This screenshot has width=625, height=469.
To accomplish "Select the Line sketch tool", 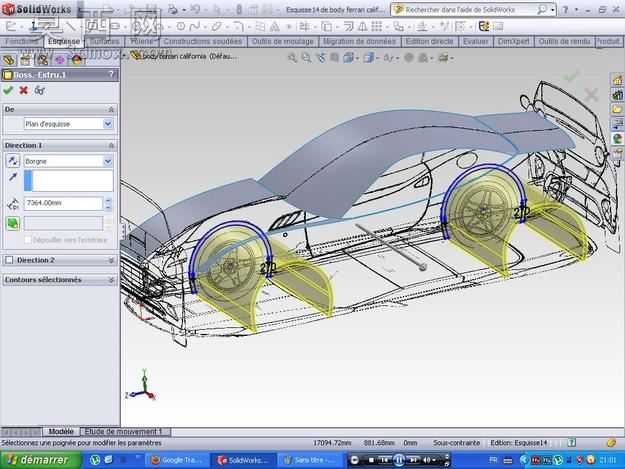I will pyautogui.click(x=71, y=27).
